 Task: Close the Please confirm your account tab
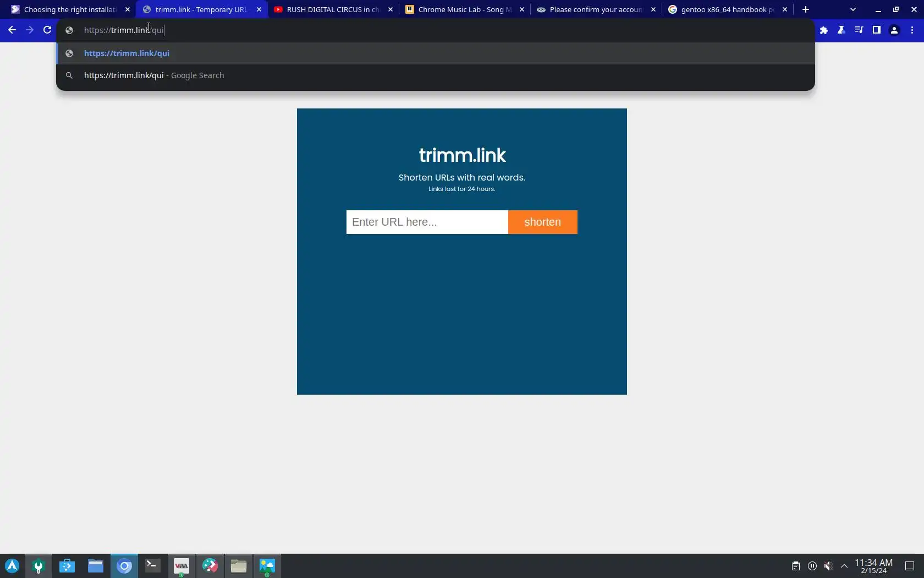(x=653, y=9)
